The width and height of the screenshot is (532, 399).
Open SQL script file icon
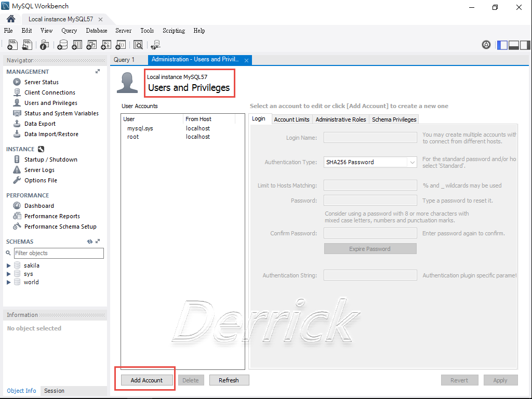tap(27, 45)
